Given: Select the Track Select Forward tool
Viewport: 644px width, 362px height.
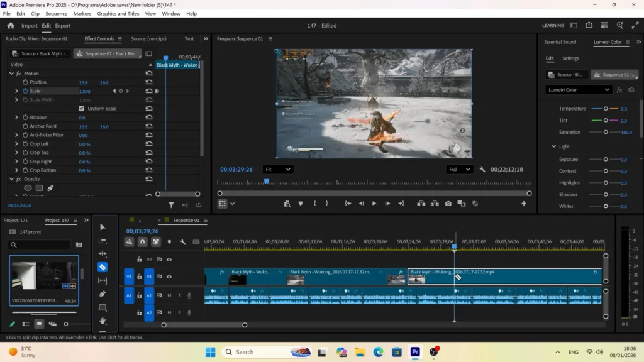Looking at the screenshot, I should [103, 241].
